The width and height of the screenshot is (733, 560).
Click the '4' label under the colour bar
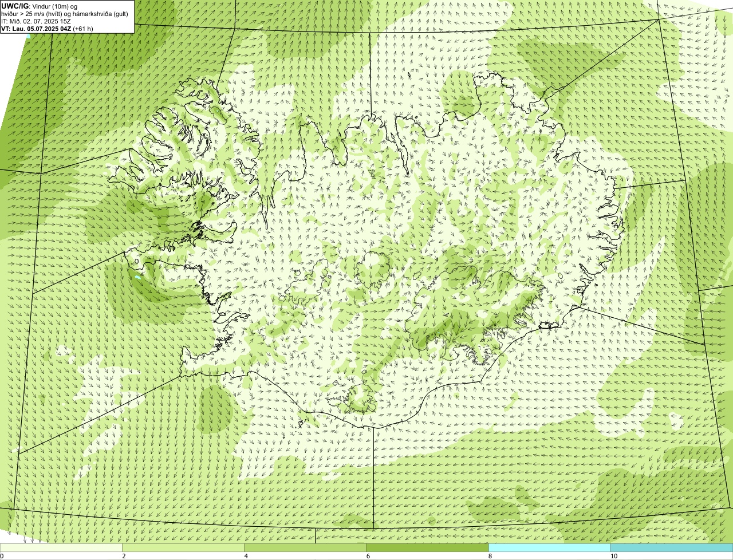[x=246, y=556]
